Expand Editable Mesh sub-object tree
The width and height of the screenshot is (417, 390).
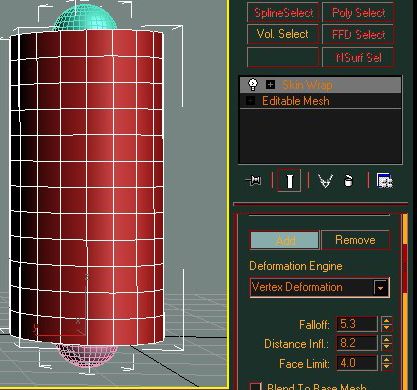tap(251, 101)
